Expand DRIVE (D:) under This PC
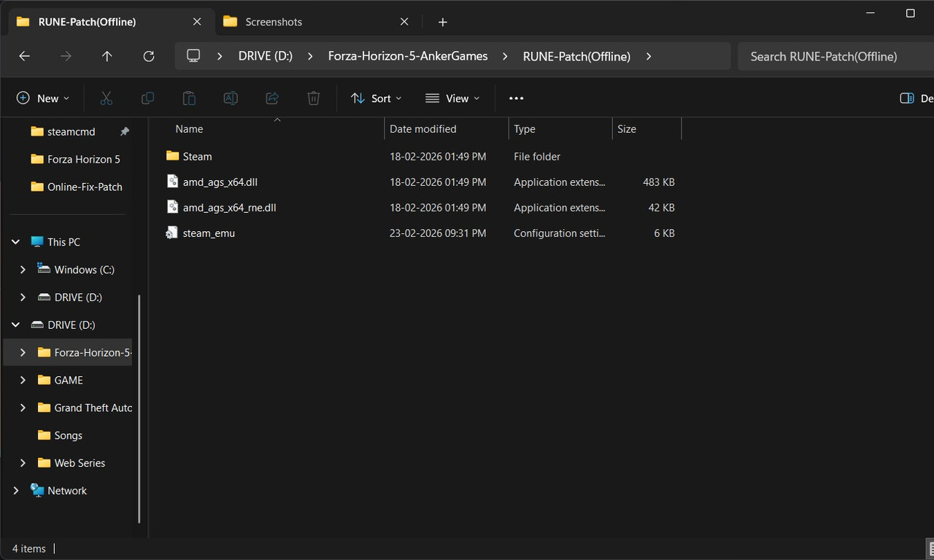The image size is (934, 560). tap(23, 297)
